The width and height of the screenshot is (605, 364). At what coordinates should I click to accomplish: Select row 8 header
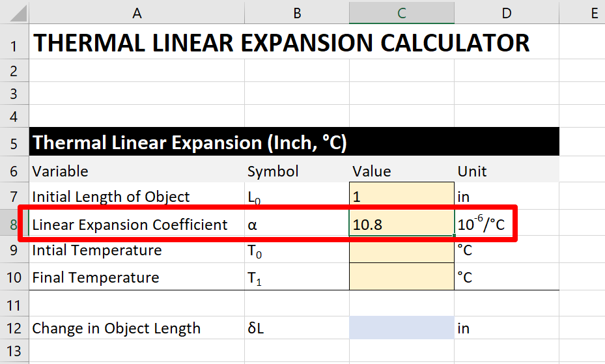pos(14,223)
